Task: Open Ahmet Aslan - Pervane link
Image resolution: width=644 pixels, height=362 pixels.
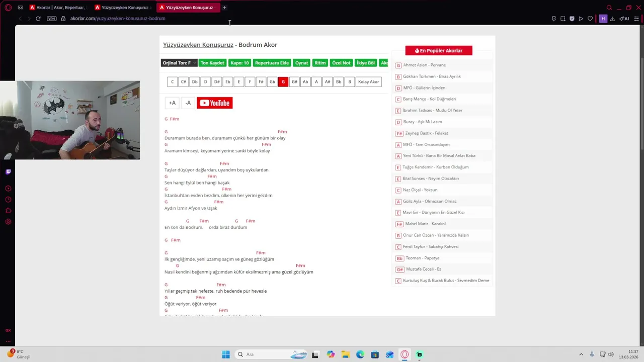Action: (424, 65)
